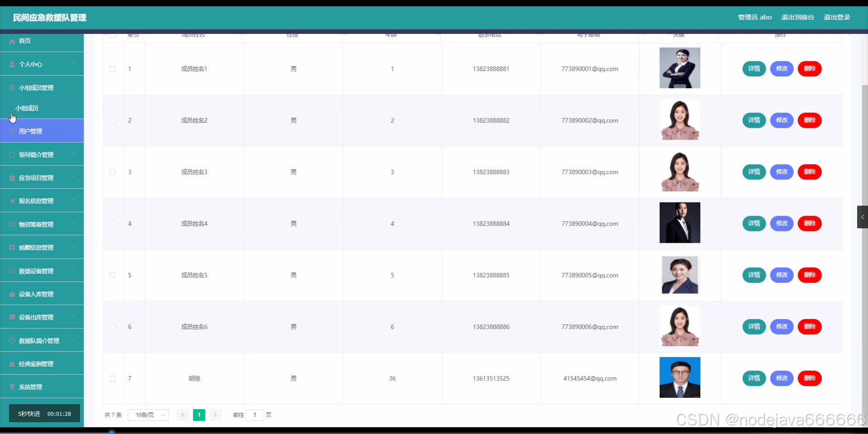Image resolution: width=868 pixels, height=434 pixels.
Task: Click the paper-plane icon beside 报名信息管理
Action: tap(12, 201)
